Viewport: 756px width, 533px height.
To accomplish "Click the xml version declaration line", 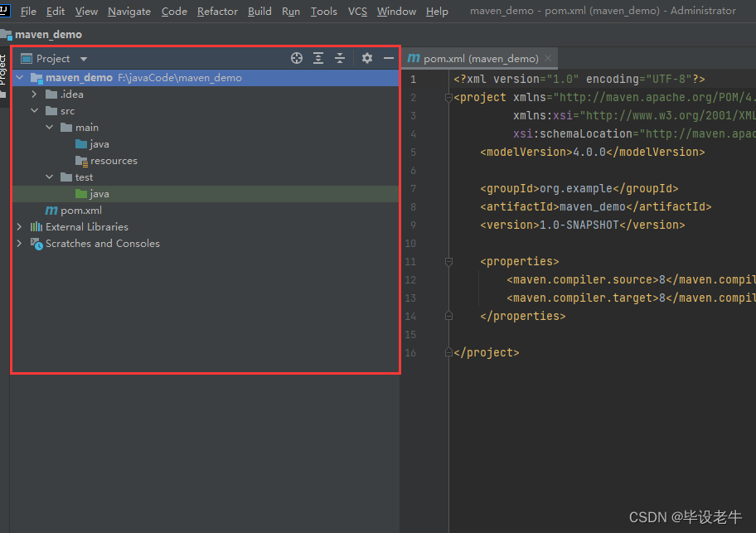I will pos(579,79).
